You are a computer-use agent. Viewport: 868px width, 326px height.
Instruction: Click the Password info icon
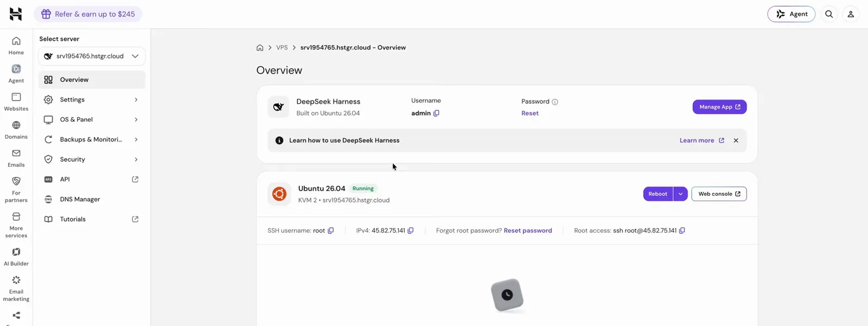(555, 102)
